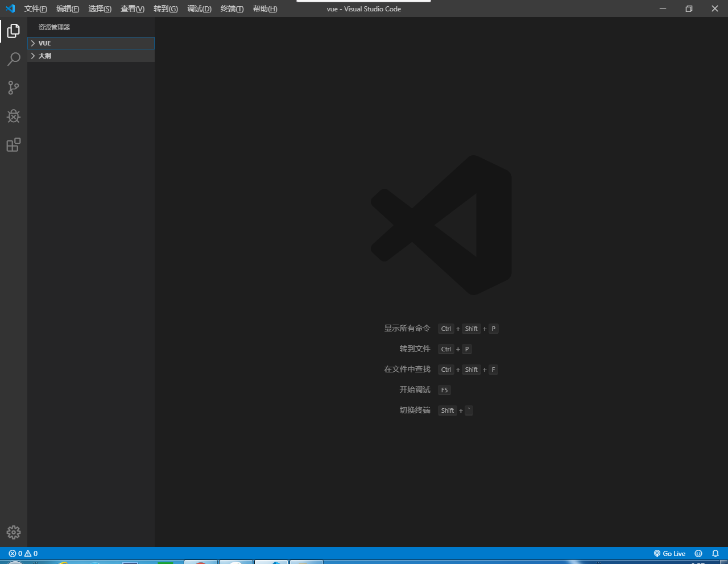Open the Manage gear icon
Viewport: 728px width, 564px height.
(14, 532)
